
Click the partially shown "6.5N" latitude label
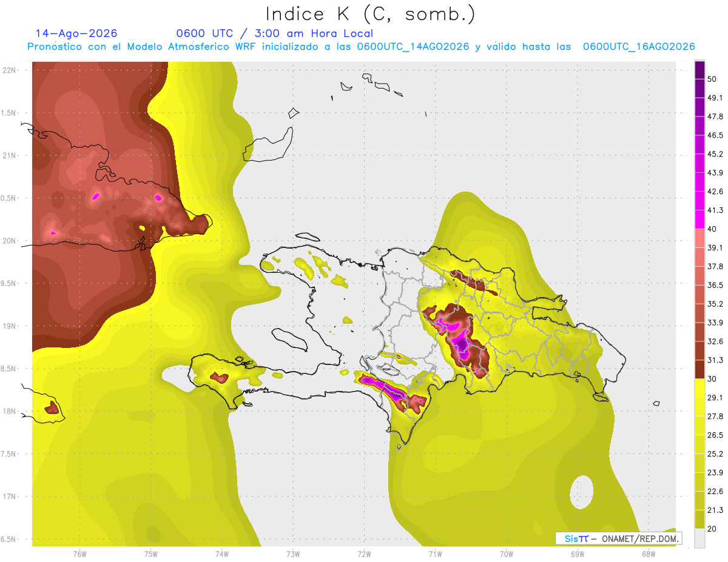(x=8, y=539)
